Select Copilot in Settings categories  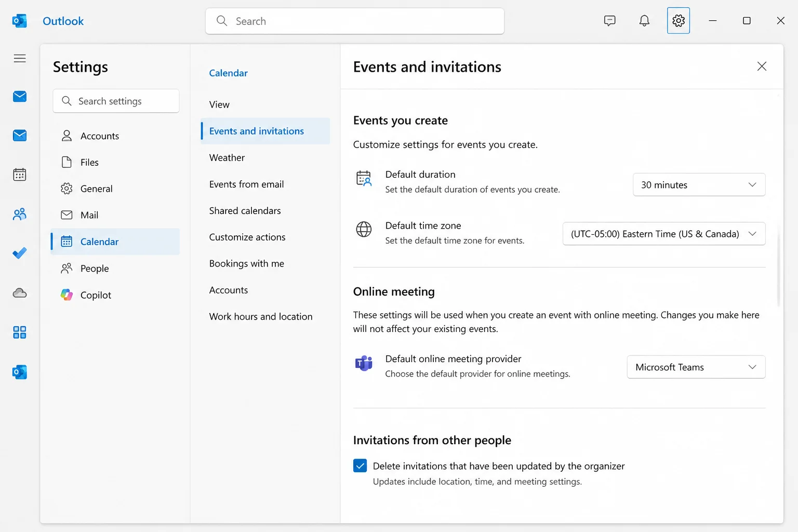115,295
